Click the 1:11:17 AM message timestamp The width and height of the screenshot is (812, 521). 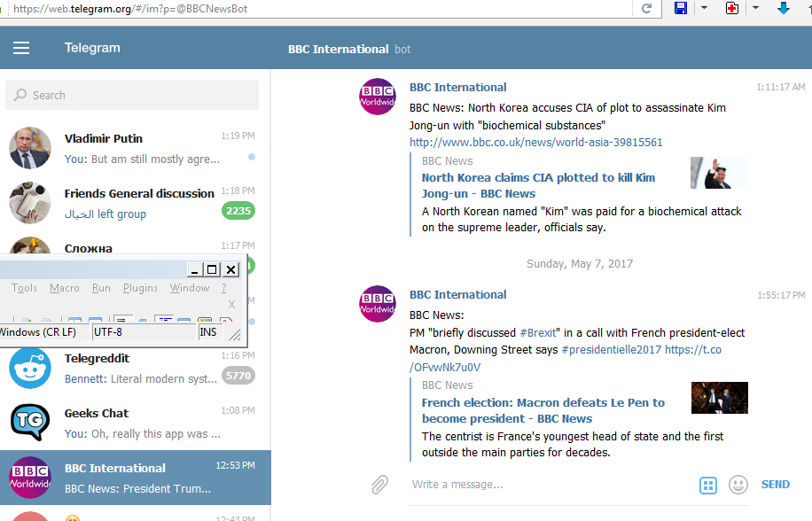point(780,87)
